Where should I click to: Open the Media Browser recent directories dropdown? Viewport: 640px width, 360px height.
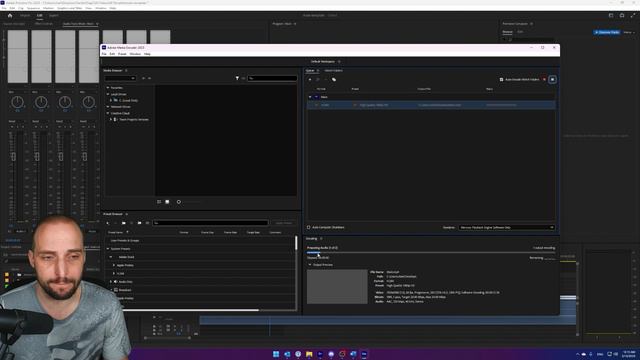click(120, 78)
